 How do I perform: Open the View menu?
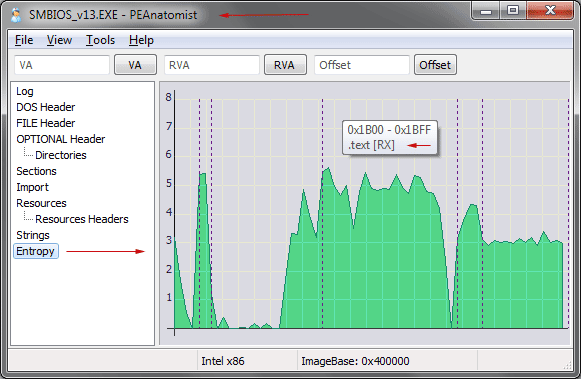tap(59, 40)
